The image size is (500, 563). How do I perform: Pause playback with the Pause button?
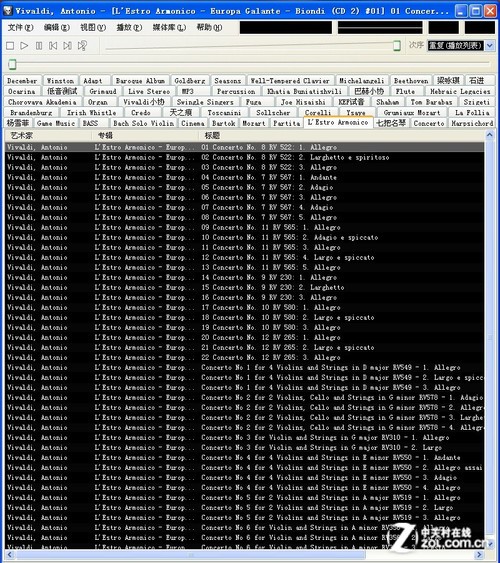[x=39, y=46]
